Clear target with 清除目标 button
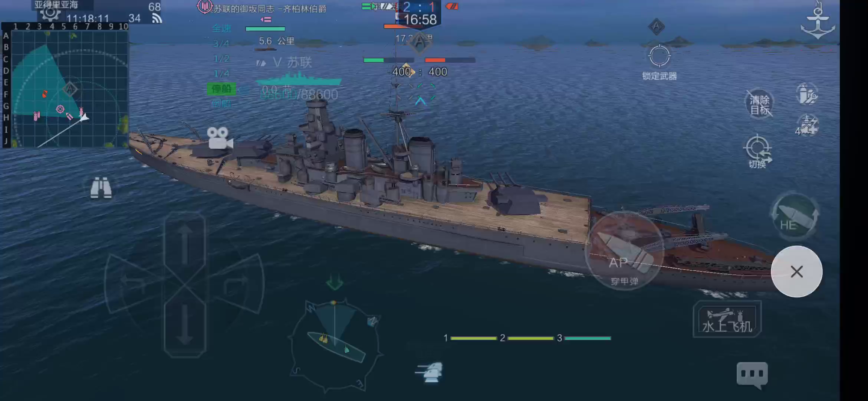Screen dimensions: 868x401 point(759,104)
